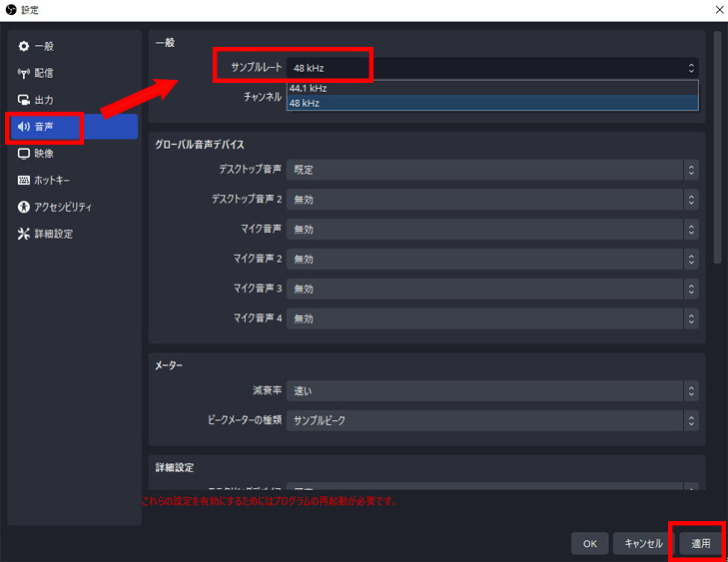Open the 出力 settings tab label
This screenshot has width=728, height=562.
click(x=44, y=100)
